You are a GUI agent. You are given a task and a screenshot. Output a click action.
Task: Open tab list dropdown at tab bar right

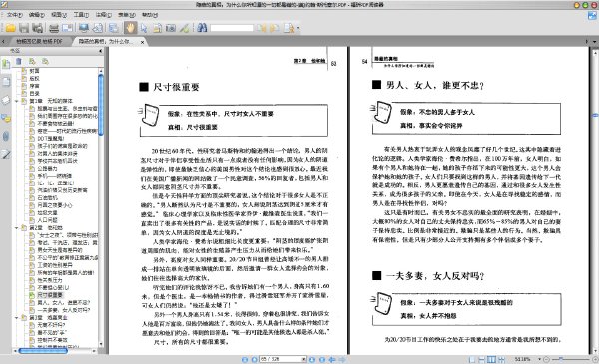tap(594, 41)
